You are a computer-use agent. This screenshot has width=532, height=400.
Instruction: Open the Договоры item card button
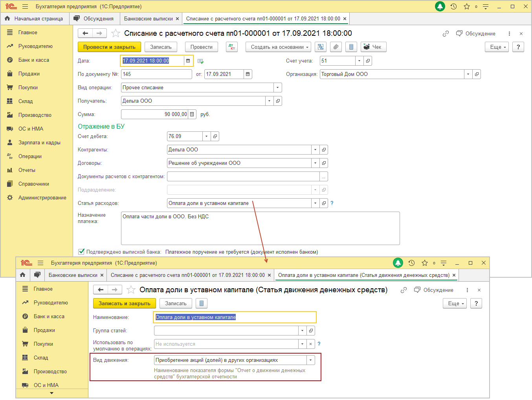click(324, 163)
